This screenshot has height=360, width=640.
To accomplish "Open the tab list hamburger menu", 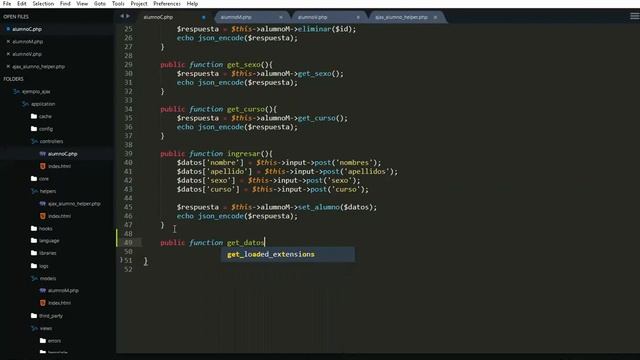I will [634, 16].
